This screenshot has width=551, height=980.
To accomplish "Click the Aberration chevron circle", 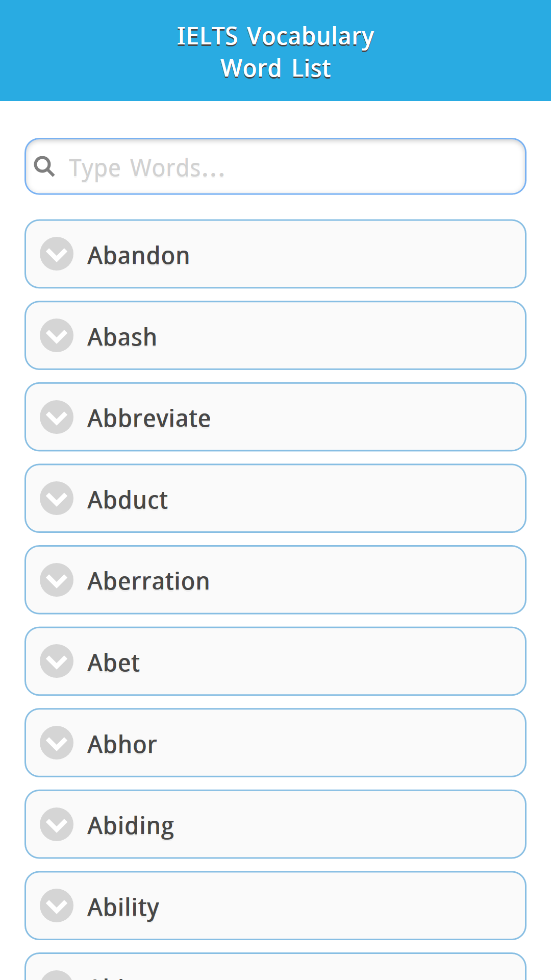I will 57,580.
